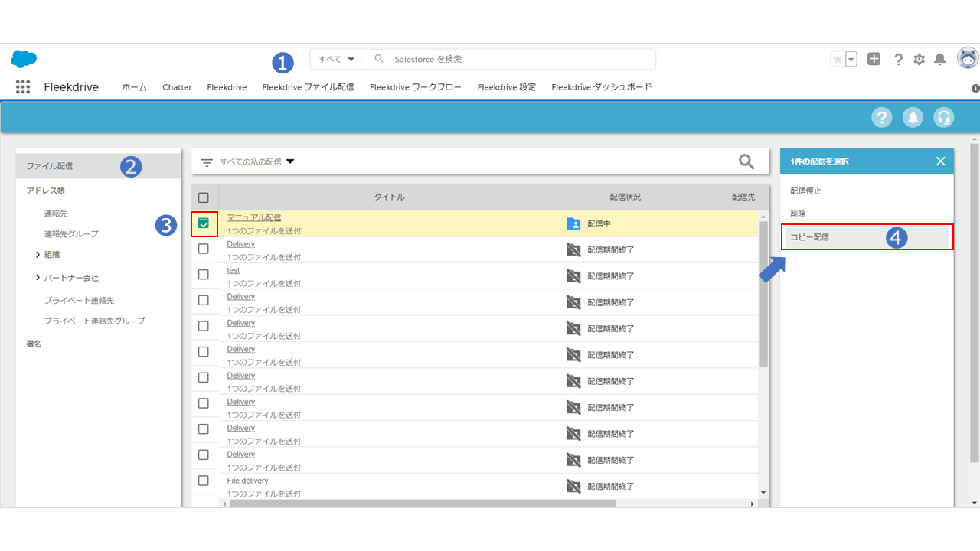Open the Salesforce App Launcher grid icon
The width and height of the screenshot is (980, 551).
point(23,87)
